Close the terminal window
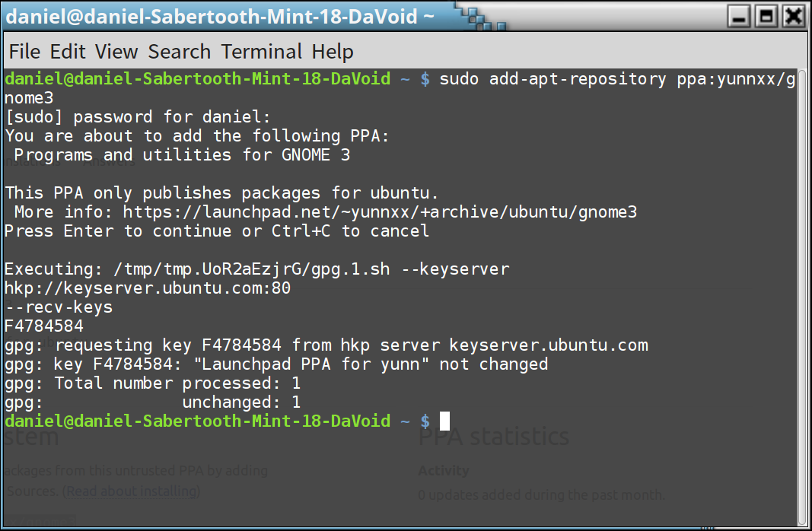Screen dimensions: 812x531 pyautogui.click(x=794, y=17)
